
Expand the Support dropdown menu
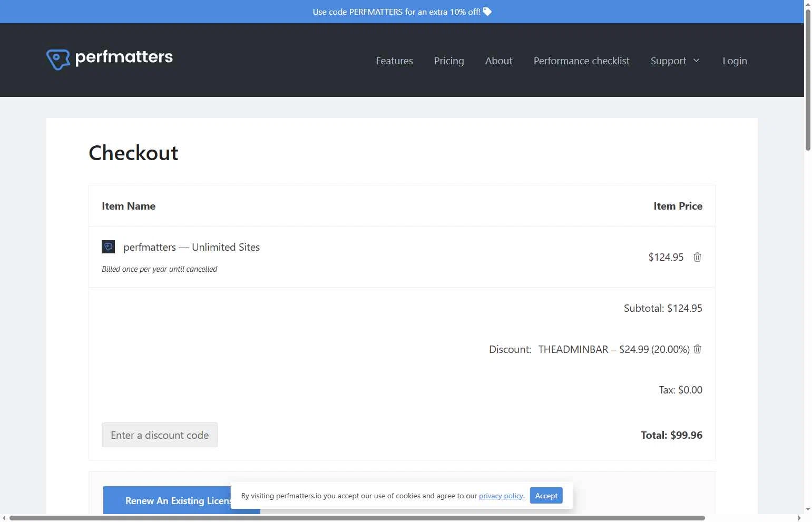click(x=675, y=61)
